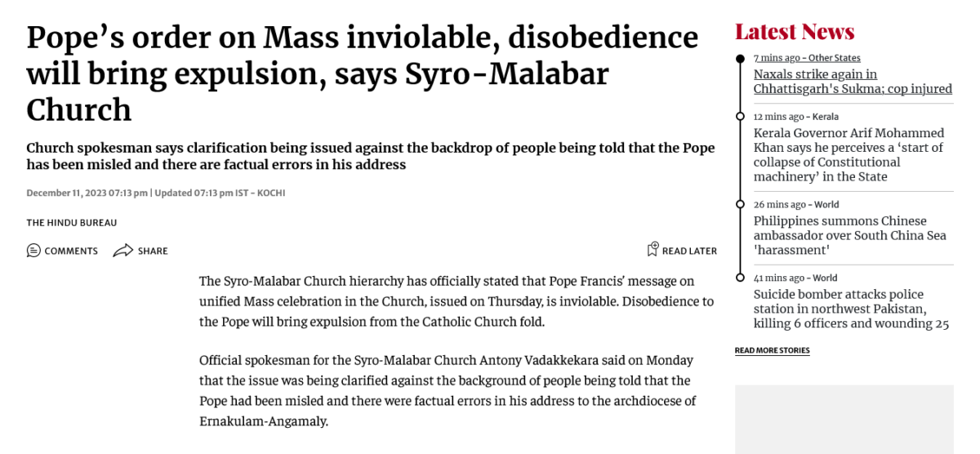Save article with Read Later text
This screenshot has height=454, width=980.
click(x=689, y=251)
